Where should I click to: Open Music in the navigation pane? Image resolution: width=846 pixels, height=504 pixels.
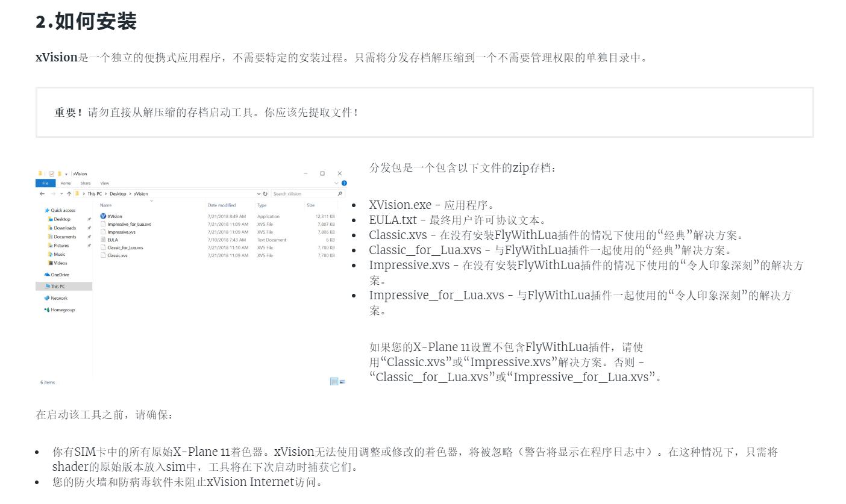click(57, 254)
